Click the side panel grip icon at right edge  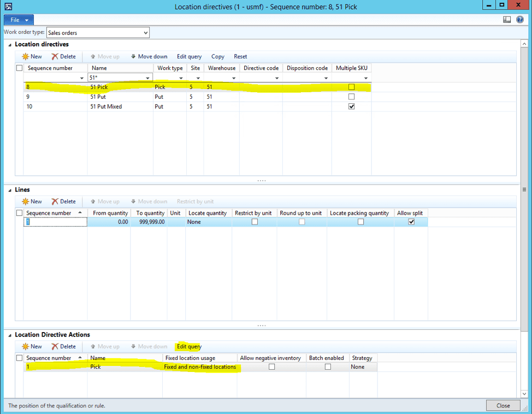(x=524, y=190)
